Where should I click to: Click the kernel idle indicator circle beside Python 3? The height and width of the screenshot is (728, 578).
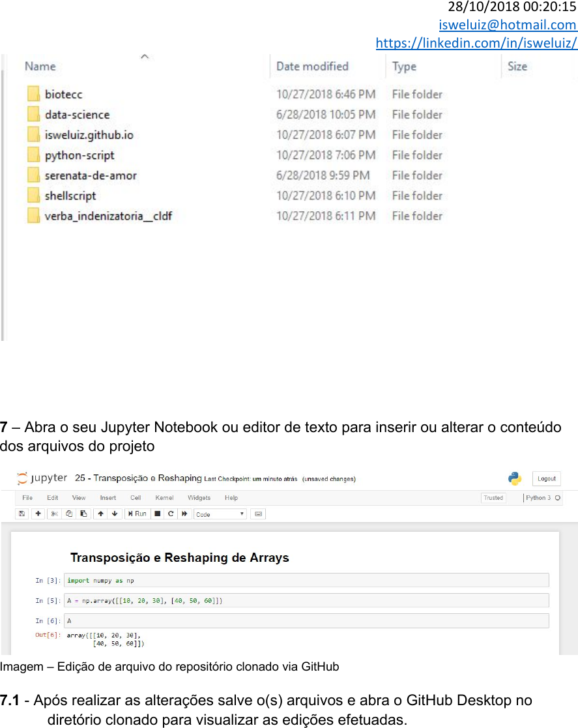(558, 498)
